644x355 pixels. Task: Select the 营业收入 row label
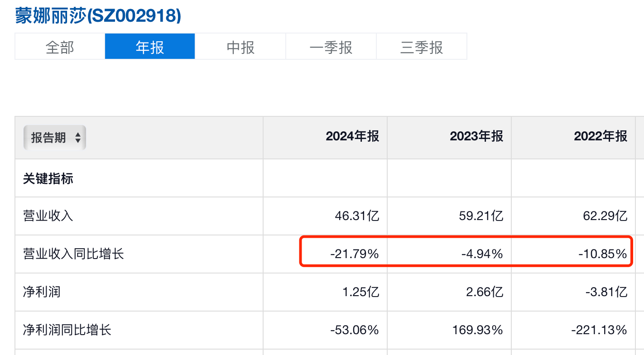click(x=48, y=216)
